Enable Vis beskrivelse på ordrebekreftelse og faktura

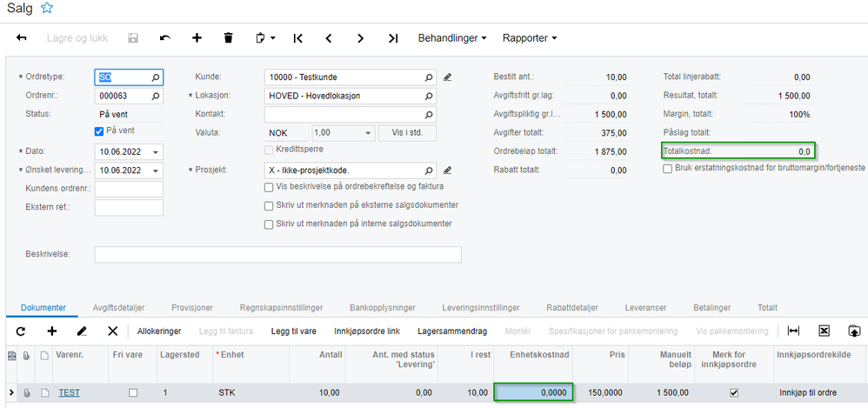point(269,187)
